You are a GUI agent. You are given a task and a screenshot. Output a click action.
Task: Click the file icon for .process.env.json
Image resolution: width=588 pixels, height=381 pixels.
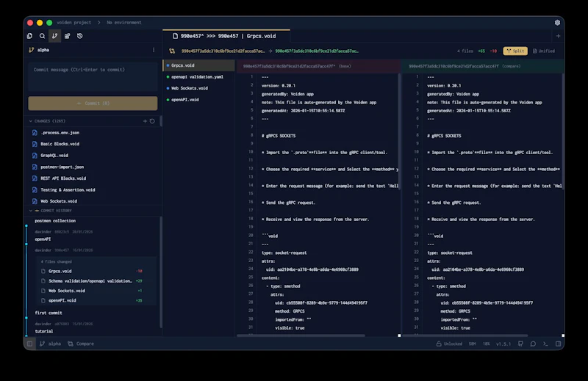click(35, 133)
